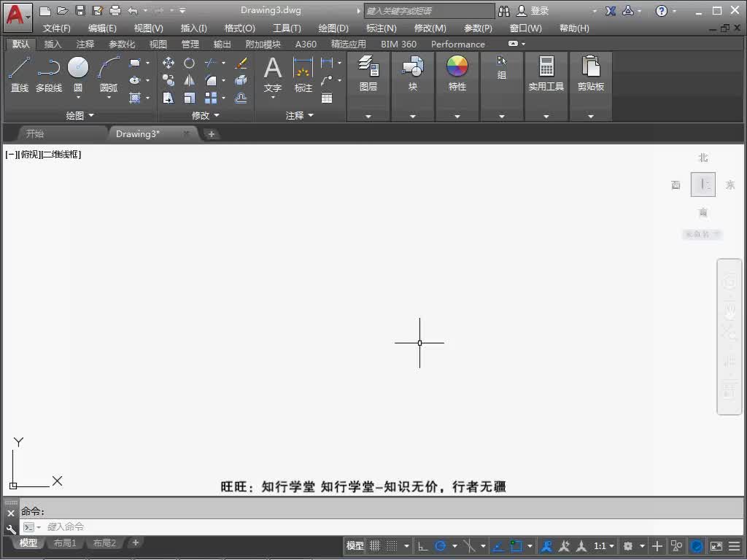Screen dimensions: 747x560
Task: Switch to the Layout1 (布局1) tab
Action: click(x=65, y=542)
